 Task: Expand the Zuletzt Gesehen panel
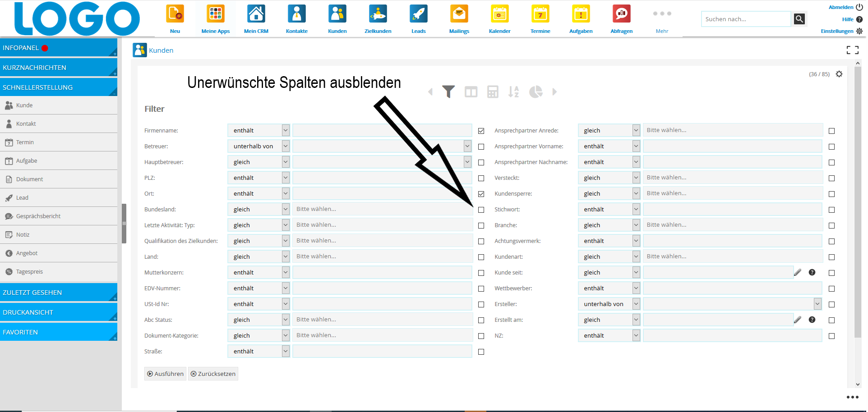(x=59, y=293)
